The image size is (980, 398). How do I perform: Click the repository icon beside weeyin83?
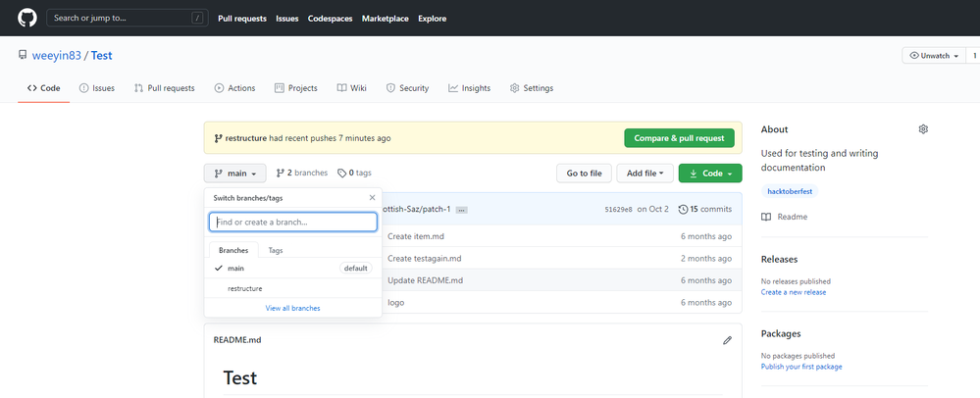pos(23,55)
